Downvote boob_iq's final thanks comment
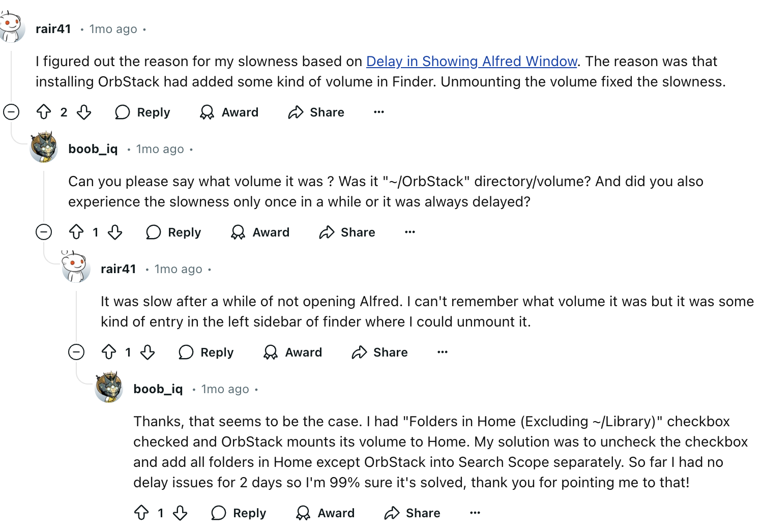The width and height of the screenshot is (763, 532). [180, 513]
